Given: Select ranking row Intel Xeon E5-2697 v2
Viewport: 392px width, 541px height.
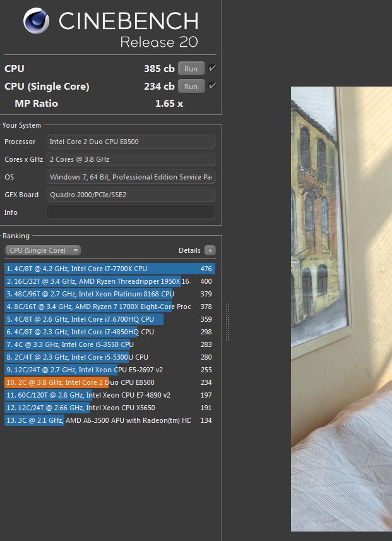Looking at the screenshot, I should point(110,370).
